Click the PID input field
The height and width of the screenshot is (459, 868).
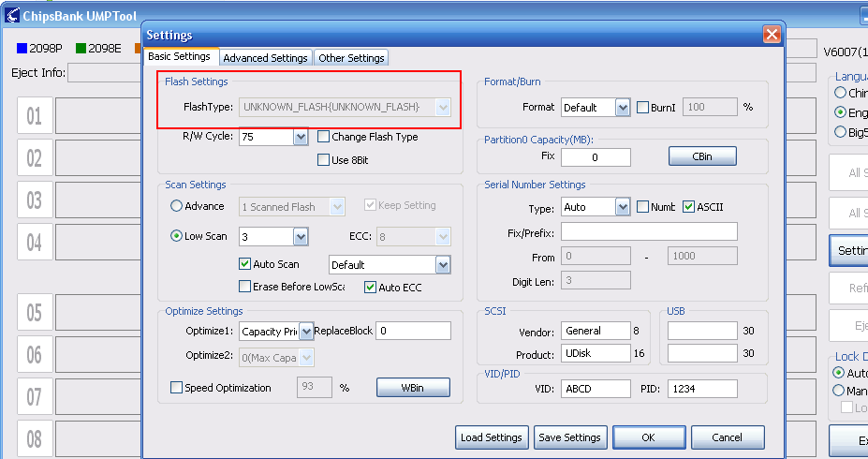[x=702, y=389]
